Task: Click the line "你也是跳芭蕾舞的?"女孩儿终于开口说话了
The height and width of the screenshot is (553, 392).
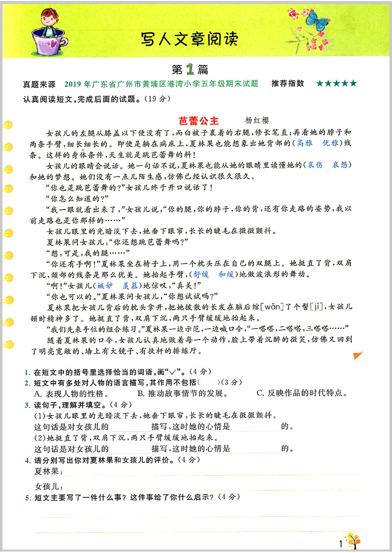Action: (x=130, y=187)
